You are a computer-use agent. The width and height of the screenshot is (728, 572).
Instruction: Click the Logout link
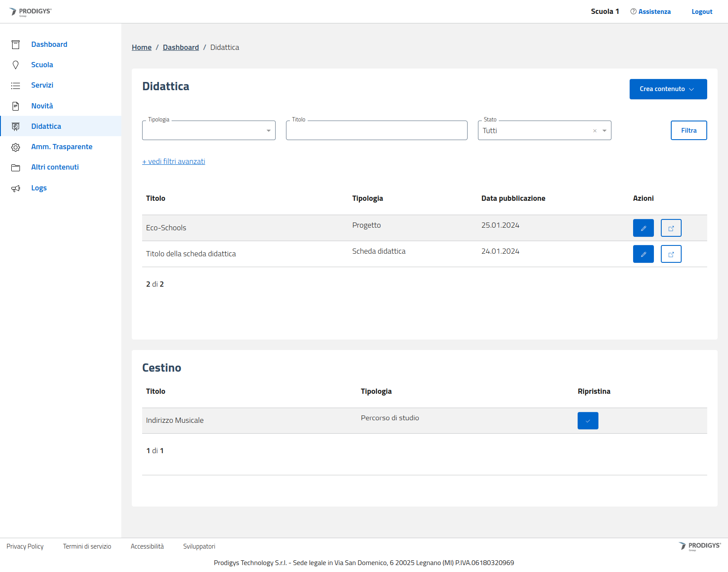[x=702, y=12]
